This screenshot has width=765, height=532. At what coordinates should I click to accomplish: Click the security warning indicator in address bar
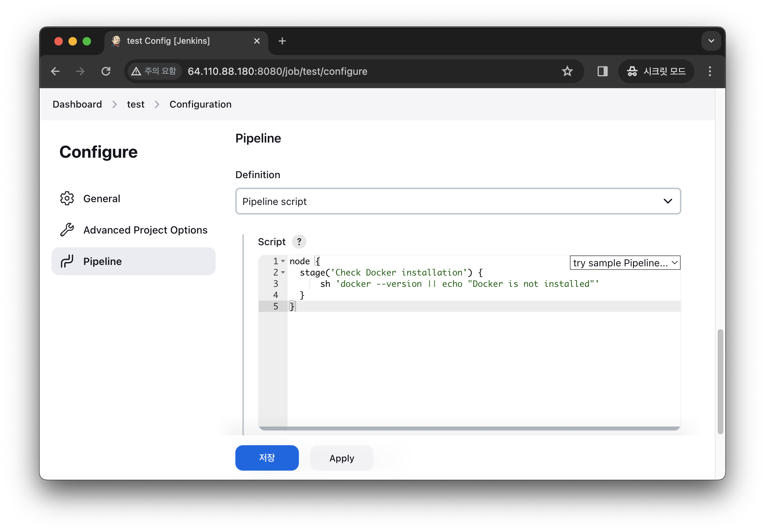tap(154, 71)
